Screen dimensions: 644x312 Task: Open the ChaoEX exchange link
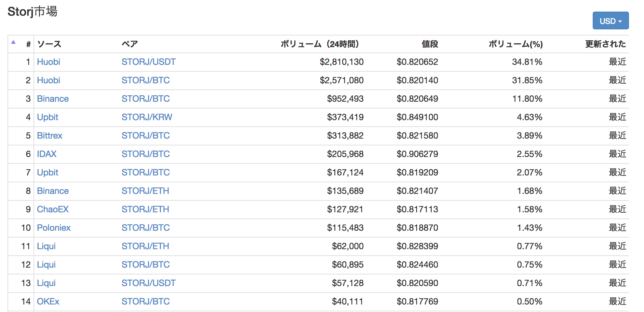[x=53, y=209]
